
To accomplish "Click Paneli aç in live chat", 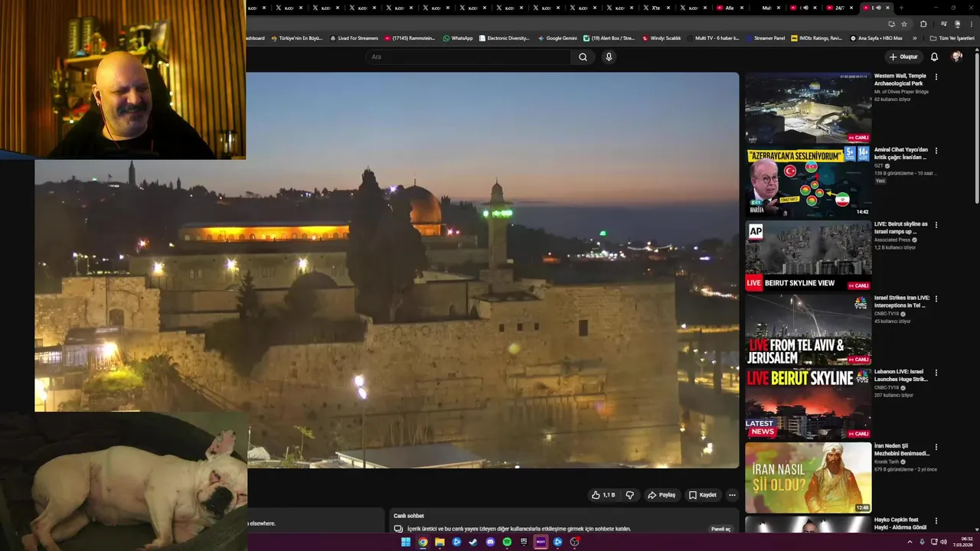I will pos(720,529).
